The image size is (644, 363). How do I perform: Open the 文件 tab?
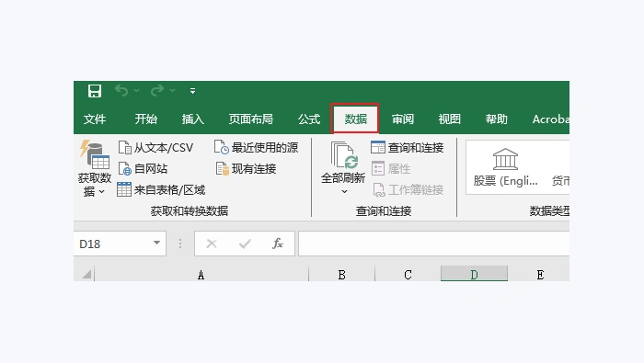pos(95,119)
